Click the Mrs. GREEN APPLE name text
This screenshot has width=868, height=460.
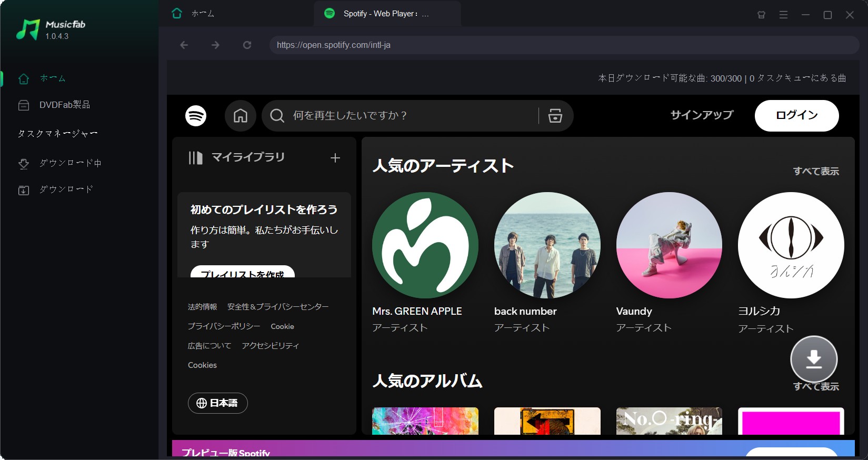point(417,311)
